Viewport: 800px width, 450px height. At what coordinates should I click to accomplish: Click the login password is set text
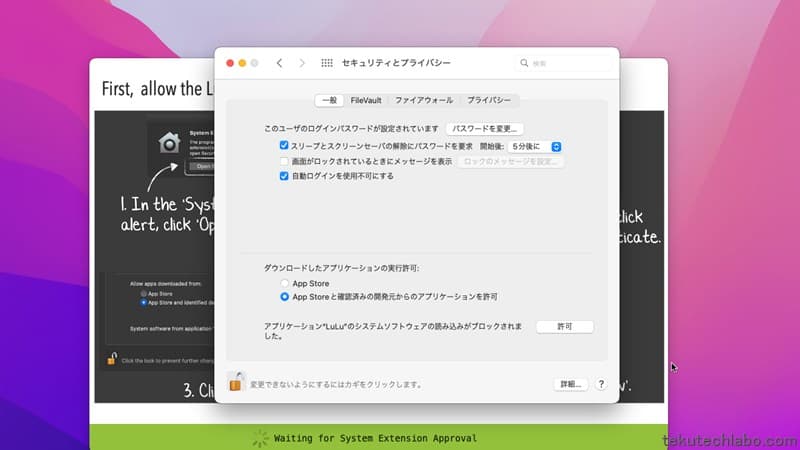[351, 129]
